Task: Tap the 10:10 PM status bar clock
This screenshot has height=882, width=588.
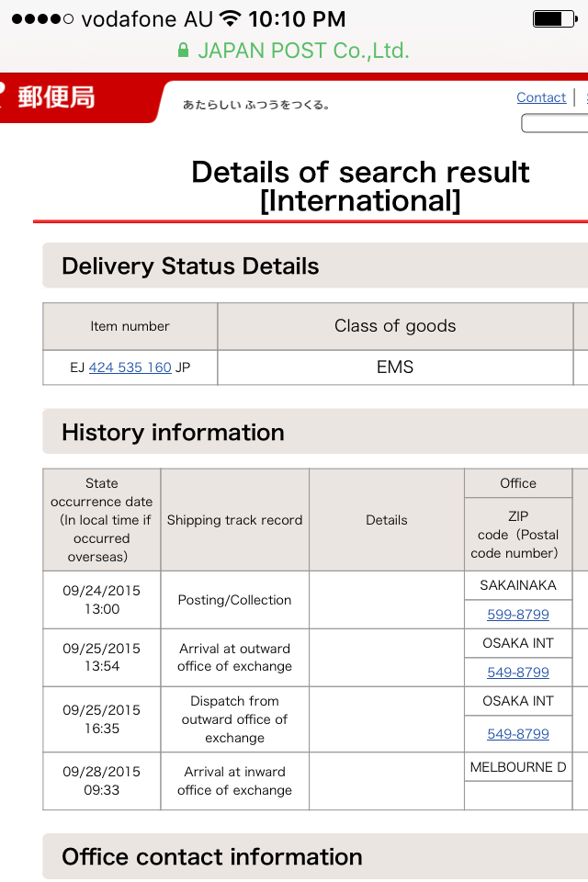Action: (x=297, y=18)
